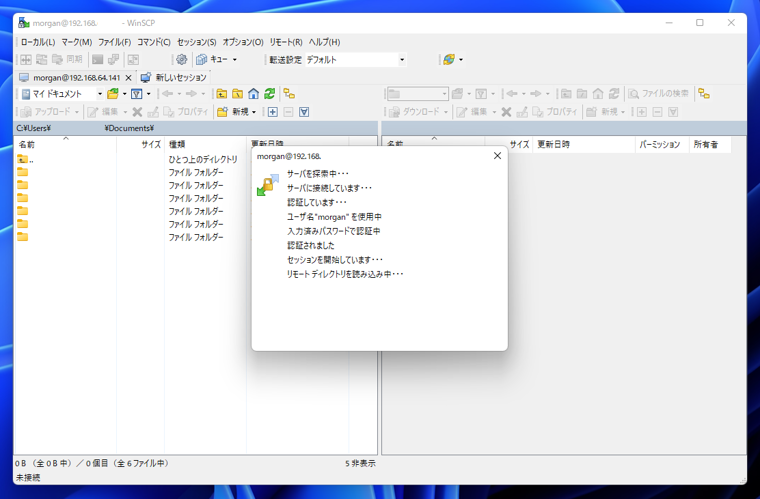Click the '未接続' status text

28,478
